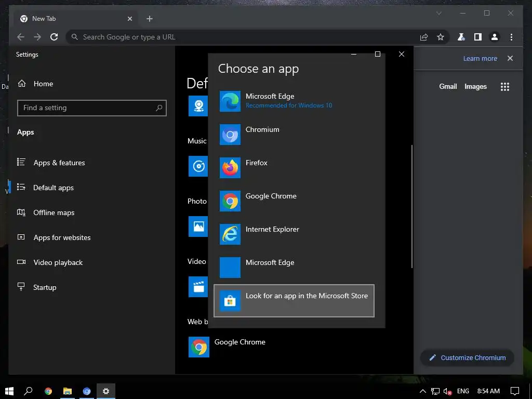Image resolution: width=532 pixels, height=399 pixels.
Task: Open a new tab with plus button
Action: click(150, 19)
